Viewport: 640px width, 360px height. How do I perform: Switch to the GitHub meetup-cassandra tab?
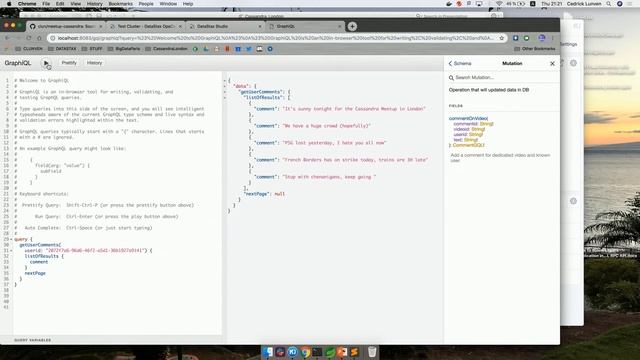(65, 26)
